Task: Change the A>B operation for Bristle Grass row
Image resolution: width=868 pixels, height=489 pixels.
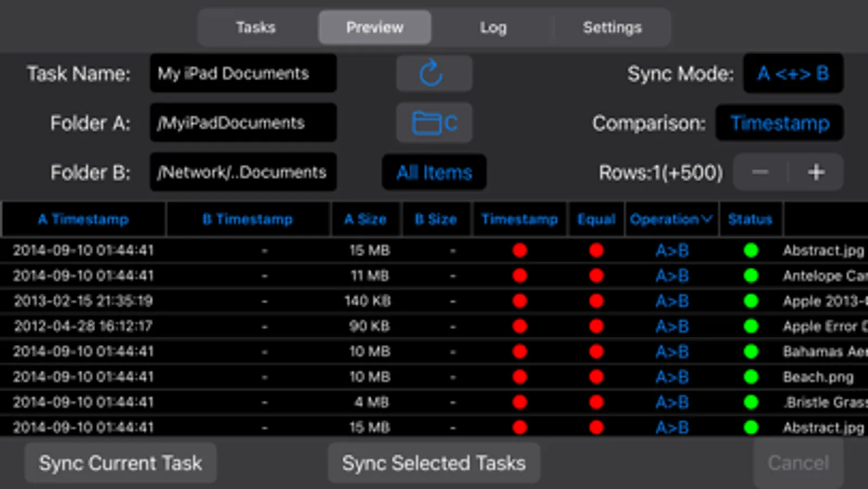Action: tap(672, 402)
